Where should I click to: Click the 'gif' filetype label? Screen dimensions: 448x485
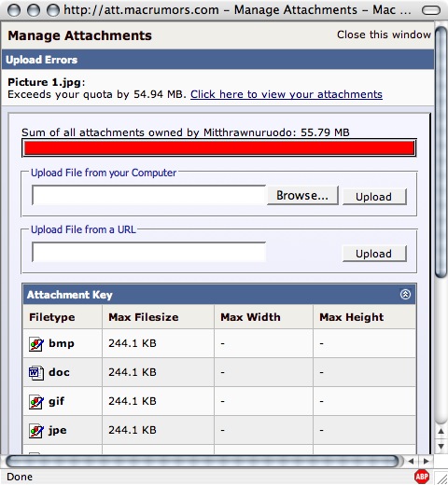point(56,401)
